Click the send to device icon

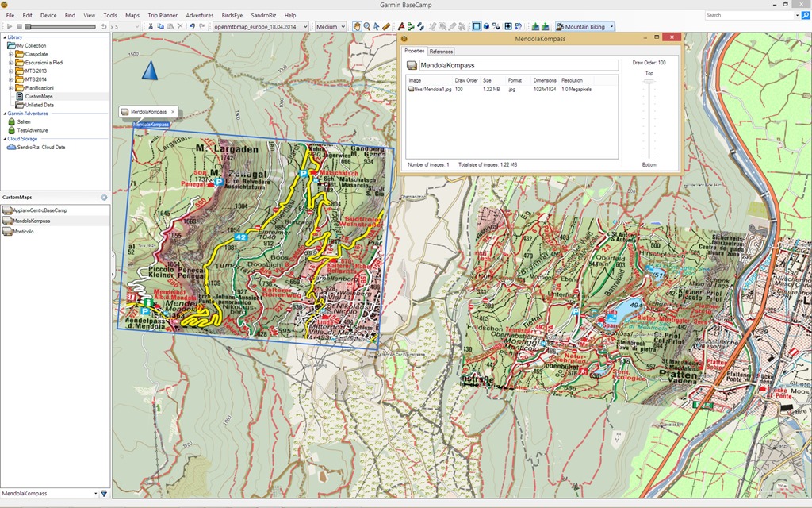(535, 26)
